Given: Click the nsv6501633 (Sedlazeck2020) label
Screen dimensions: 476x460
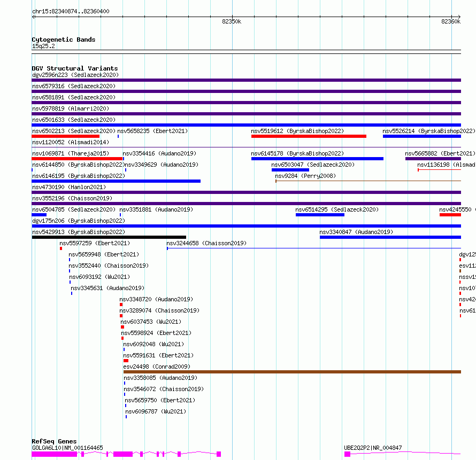Looking at the screenshot, I should (x=74, y=120).
